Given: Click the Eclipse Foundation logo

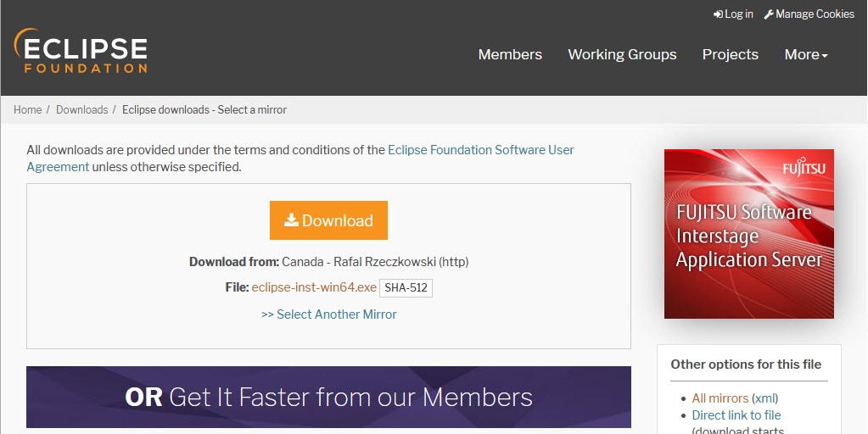Looking at the screenshot, I should (81, 51).
